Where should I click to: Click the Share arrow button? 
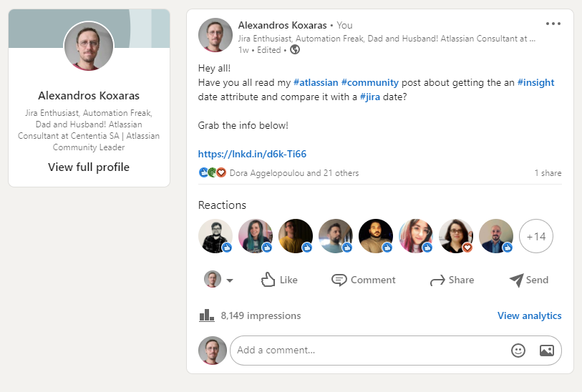pyautogui.click(x=452, y=280)
